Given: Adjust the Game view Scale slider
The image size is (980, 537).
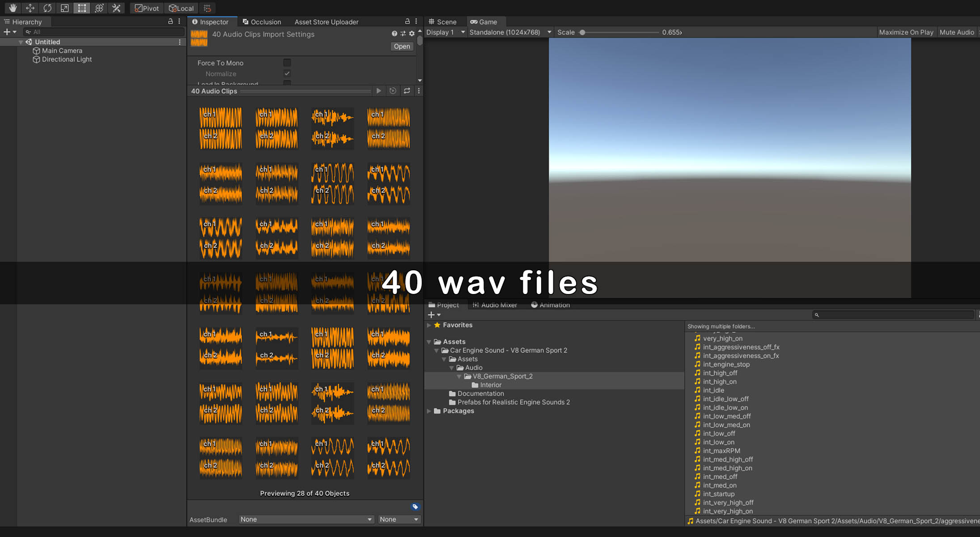Looking at the screenshot, I should click(582, 32).
